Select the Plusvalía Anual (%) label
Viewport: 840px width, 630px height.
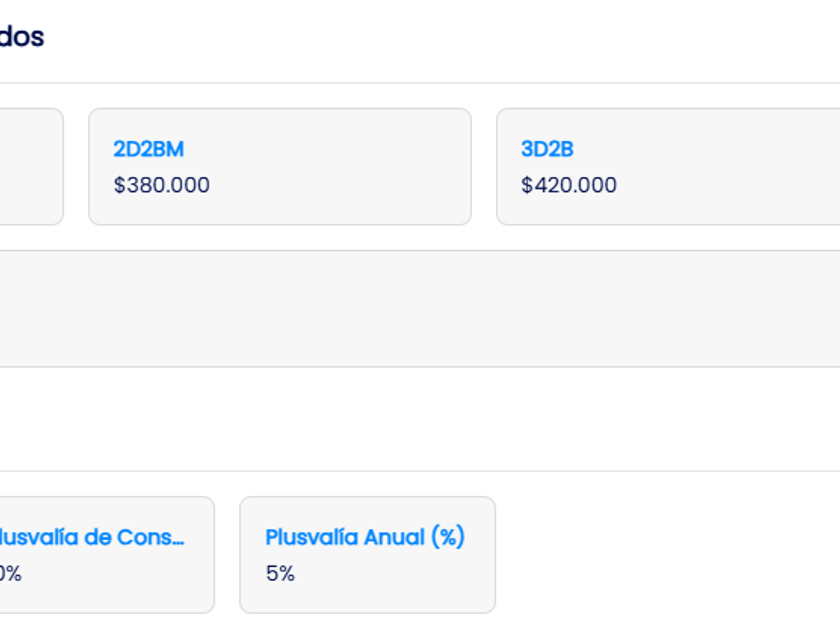[364, 537]
